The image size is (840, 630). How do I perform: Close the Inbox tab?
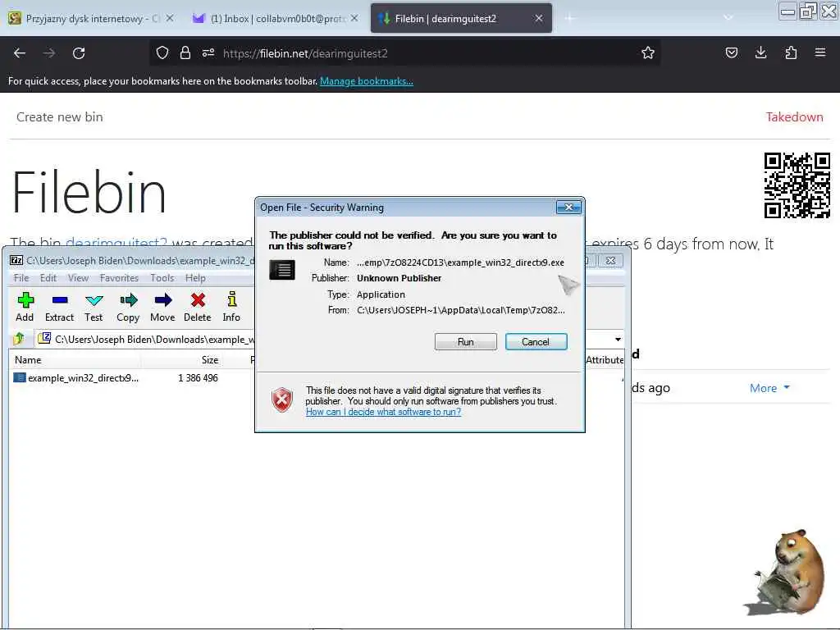tap(354, 18)
